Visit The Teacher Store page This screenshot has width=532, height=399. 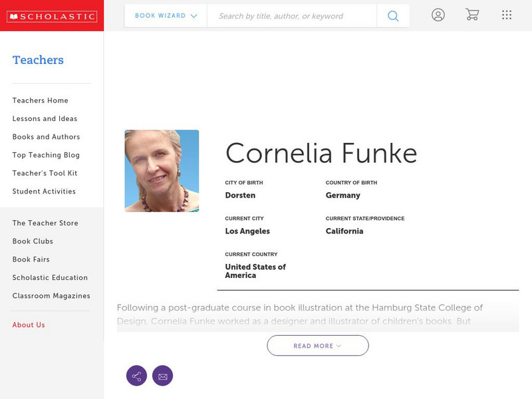click(44, 223)
